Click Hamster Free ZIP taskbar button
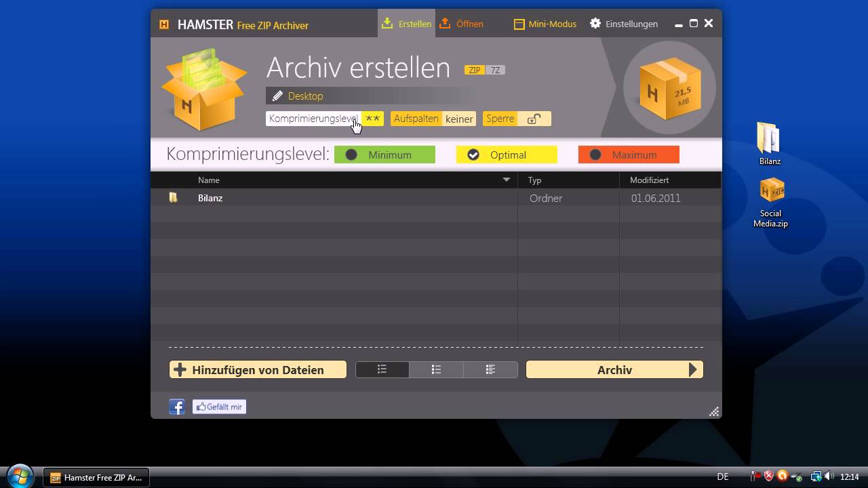 coord(96,477)
